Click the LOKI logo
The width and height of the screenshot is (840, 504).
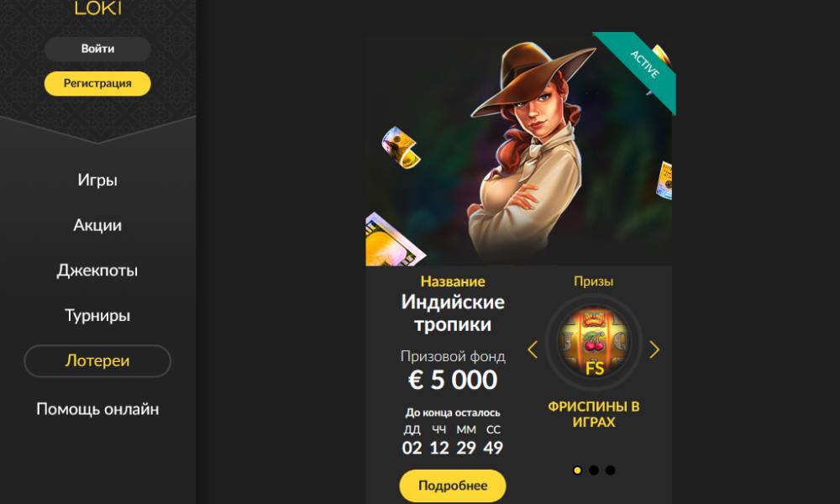click(97, 8)
